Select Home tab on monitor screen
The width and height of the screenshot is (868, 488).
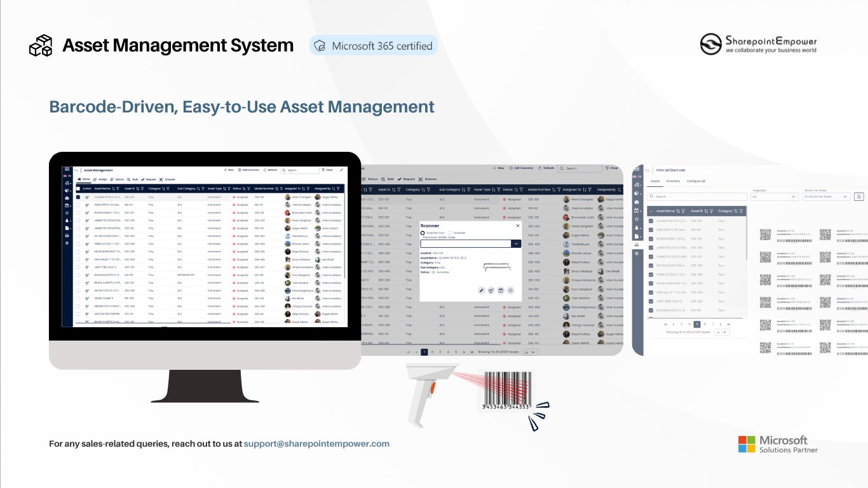83,179
